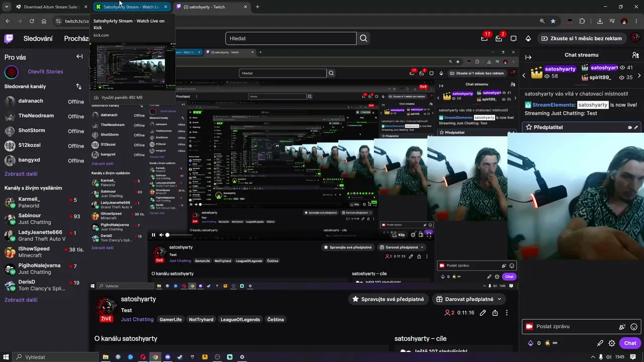Open the emote picker in chat

634,327
